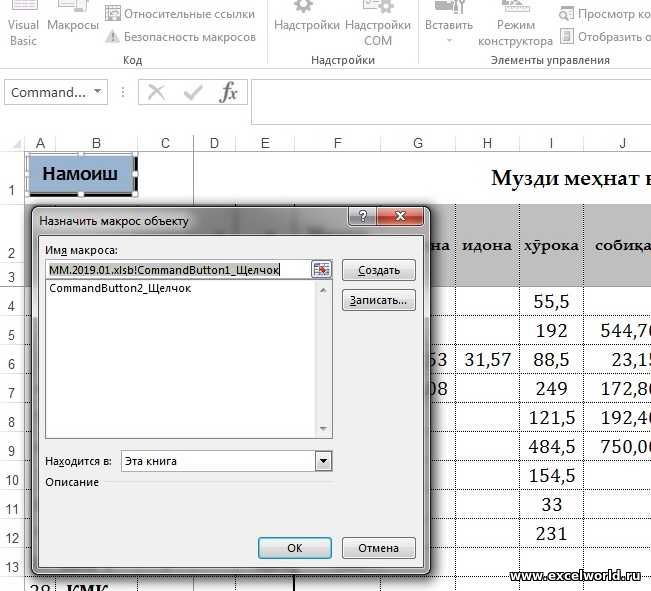Click the Отмена button

(x=379, y=548)
